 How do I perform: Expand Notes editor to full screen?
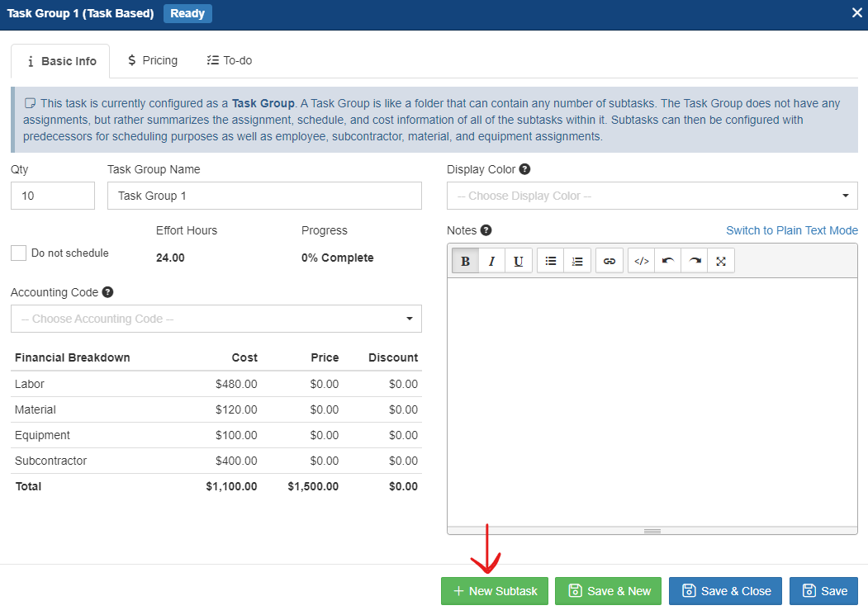click(x=721, y=261)
